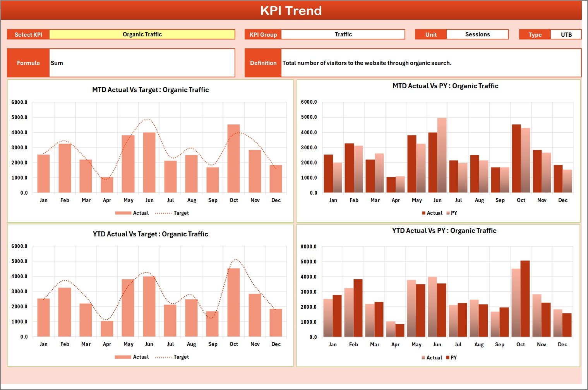Open the Select KPI dropdown showing Organic Traffic
588x390 pixels.
click(143, 34)
